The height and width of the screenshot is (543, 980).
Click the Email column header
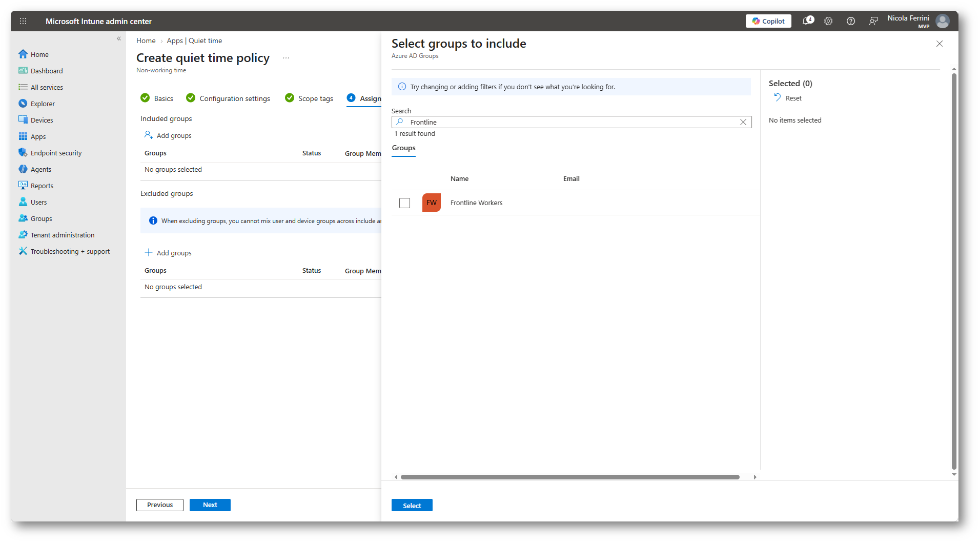pos(571,179)
